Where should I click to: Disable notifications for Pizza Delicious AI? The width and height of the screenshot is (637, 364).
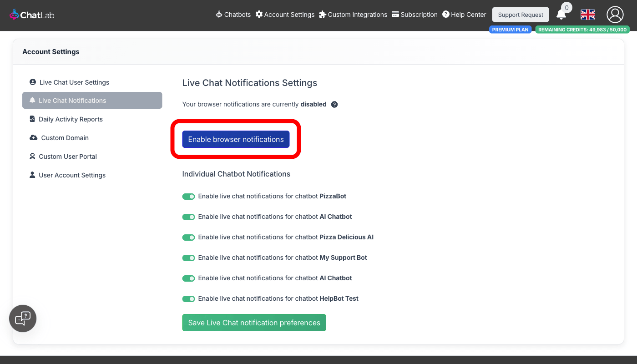(x=188, y=238)
